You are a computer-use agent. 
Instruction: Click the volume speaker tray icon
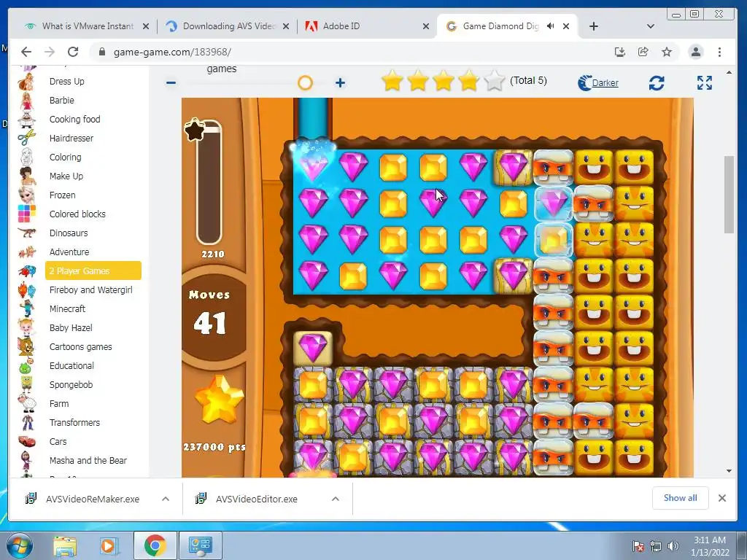[x=673, y=546]
